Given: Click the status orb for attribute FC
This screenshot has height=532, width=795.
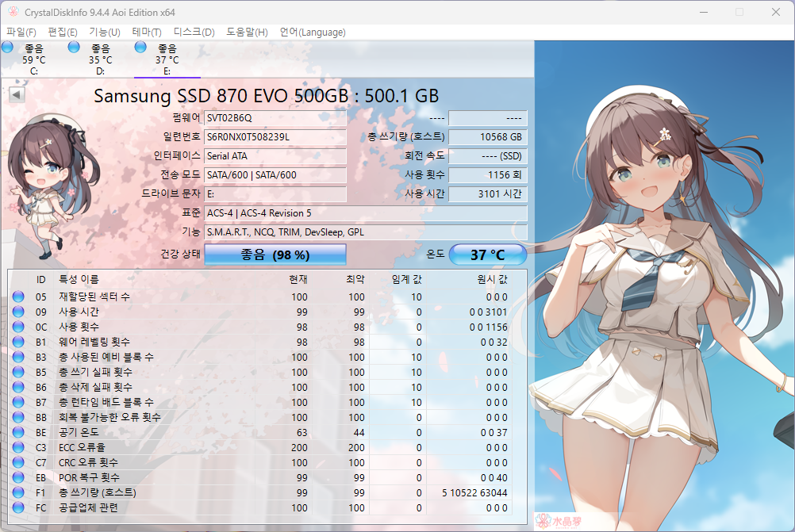Looking at the screenshot, I should click(x=18, y=507).
